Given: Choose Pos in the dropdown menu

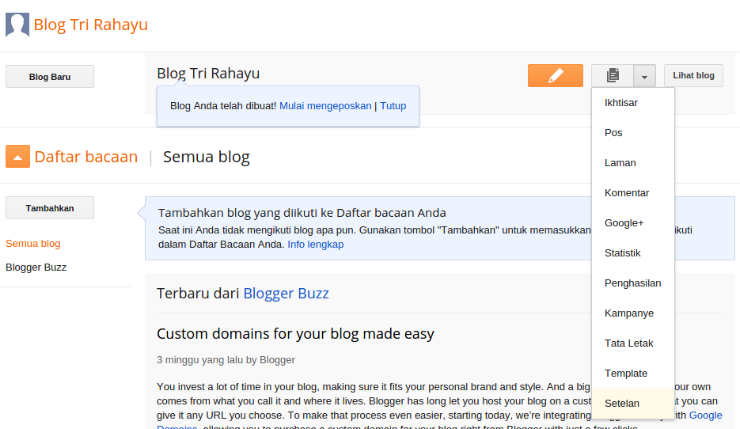Looking at the screenshot, I should (613, 133).
